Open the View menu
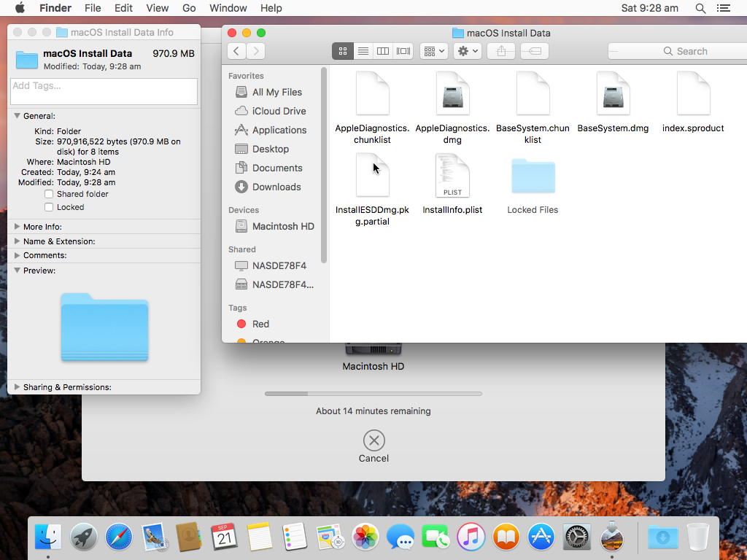The image size is (747, 560). tap(158, 8)
